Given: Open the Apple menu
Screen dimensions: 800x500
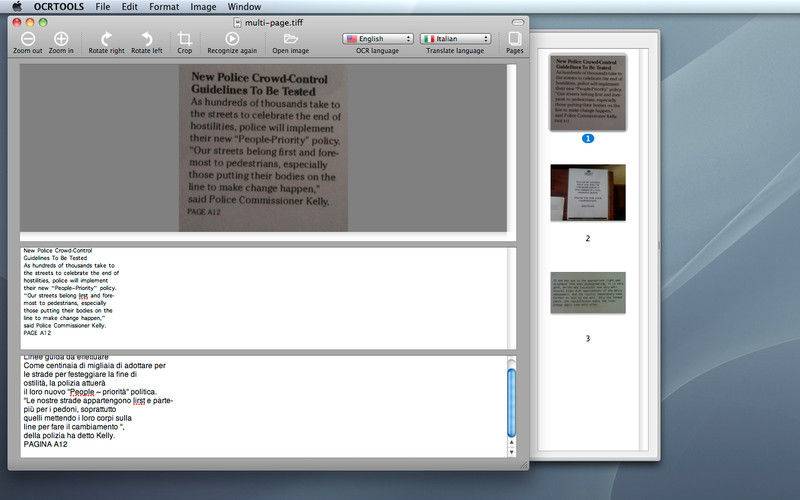Looking at the screenshot, I should 17,7.
